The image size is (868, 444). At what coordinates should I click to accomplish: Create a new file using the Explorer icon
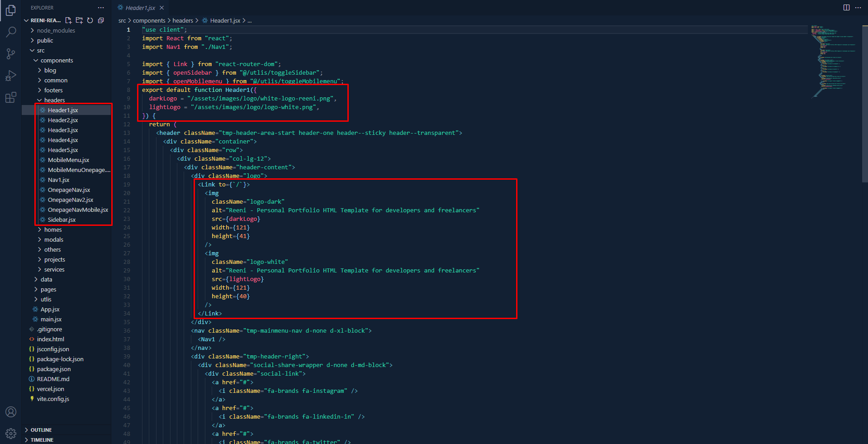coord(68,20)
